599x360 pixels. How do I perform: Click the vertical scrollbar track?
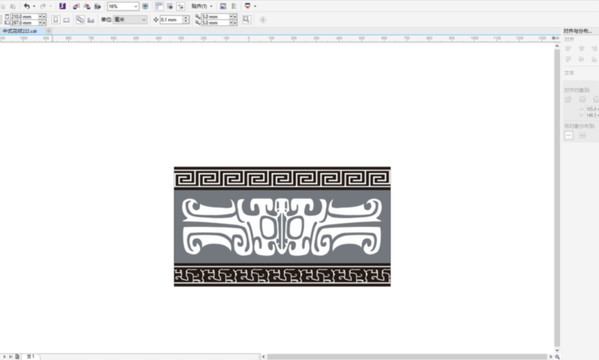tap(557, 198)
